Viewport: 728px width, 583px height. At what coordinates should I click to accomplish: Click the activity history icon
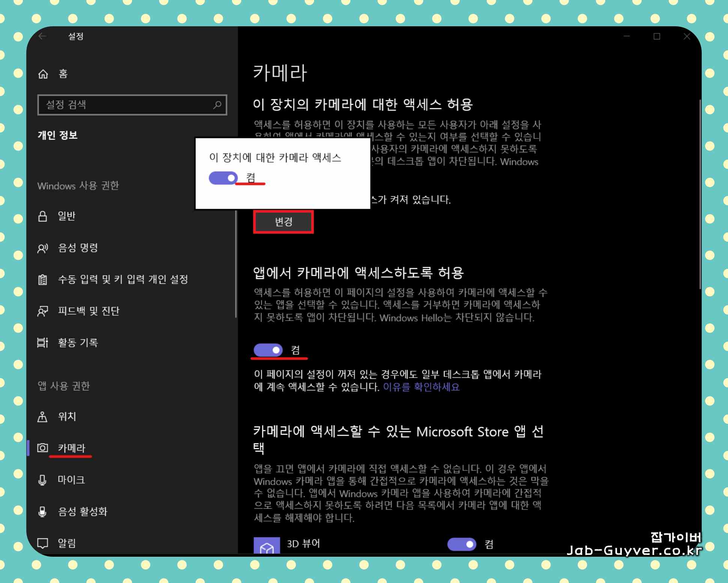tap(43, 343)
